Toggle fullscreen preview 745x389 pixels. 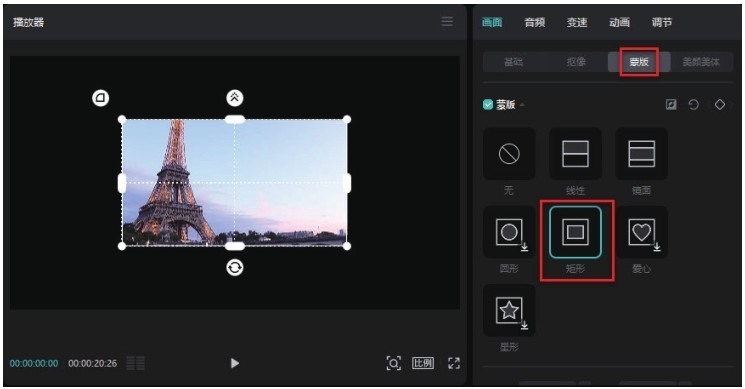tap(454, 363)
